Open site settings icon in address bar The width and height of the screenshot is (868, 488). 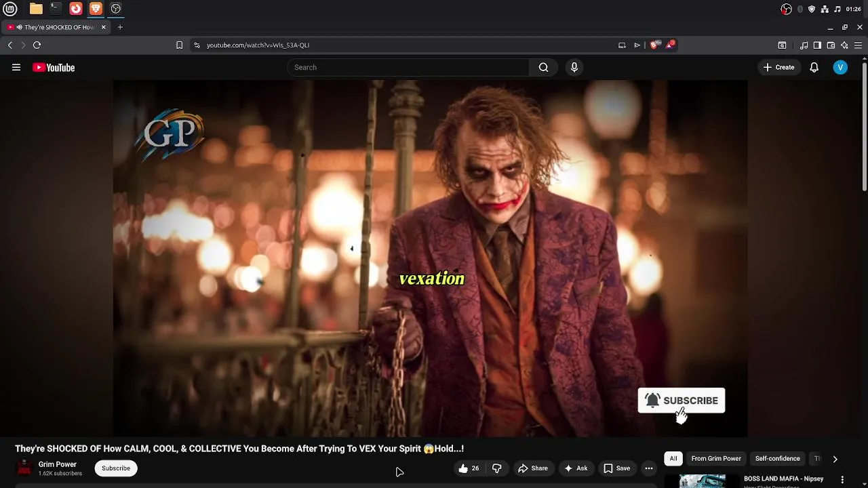click(197, 45)
